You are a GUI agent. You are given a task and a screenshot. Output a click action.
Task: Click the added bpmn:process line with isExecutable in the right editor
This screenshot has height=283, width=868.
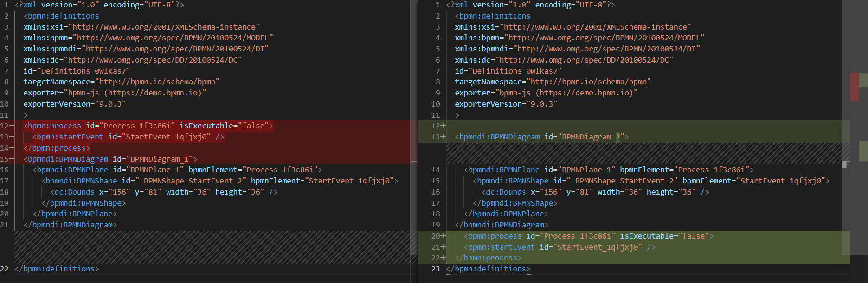[x=589, y=236]
